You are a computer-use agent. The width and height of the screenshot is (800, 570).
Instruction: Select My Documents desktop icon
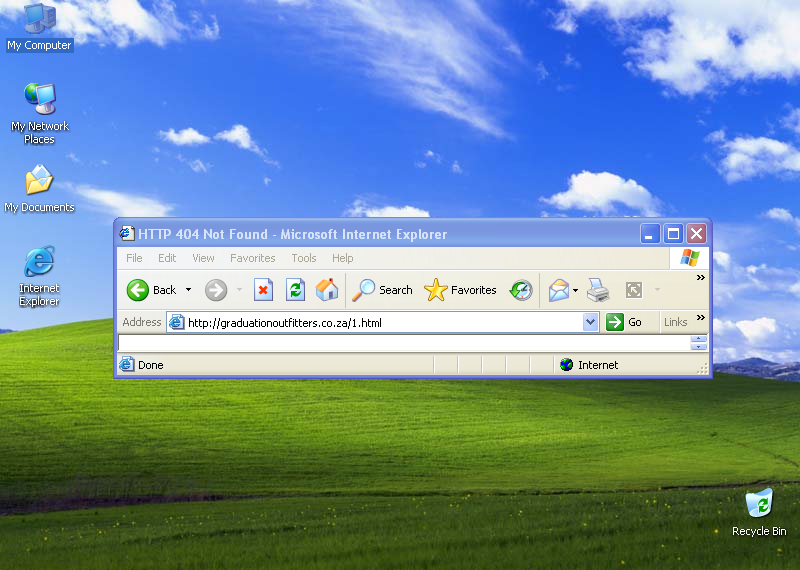pyautogui.click(x=40, y=188)
